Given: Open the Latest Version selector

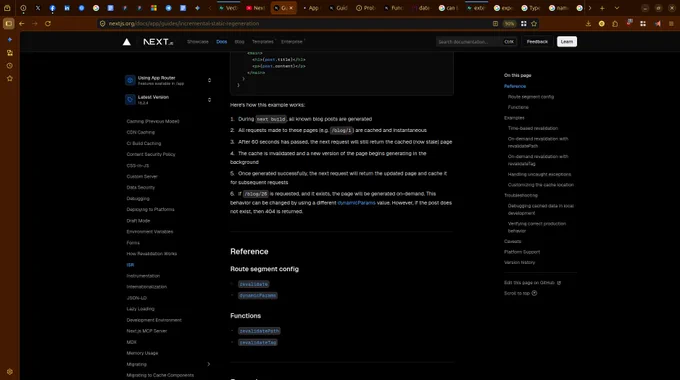Looking at the screenshot, I should pyautogui.click(x=168, y=100).
